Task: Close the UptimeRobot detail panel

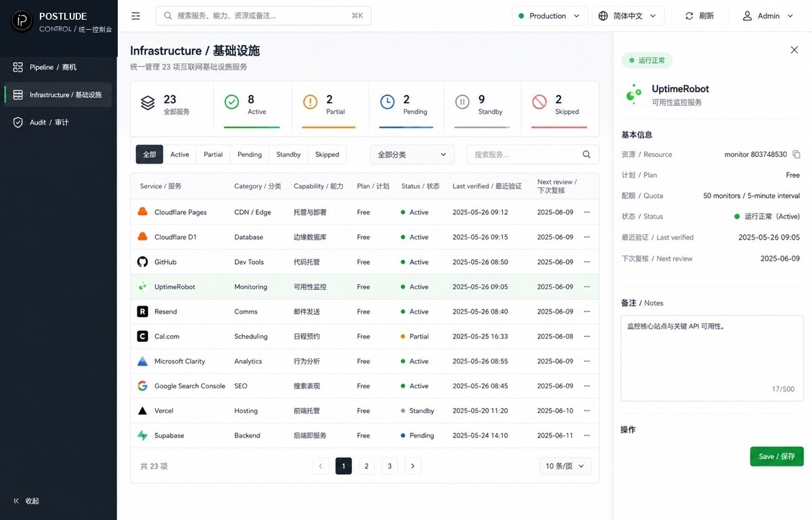Action: tap(794, 49)
